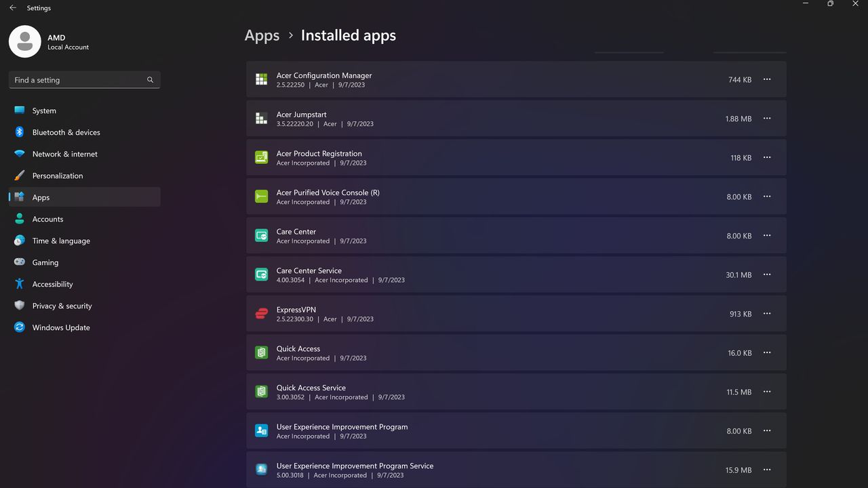Open the ExpressVPN options menu
868x488 pixels.
[x=767, y=314]
